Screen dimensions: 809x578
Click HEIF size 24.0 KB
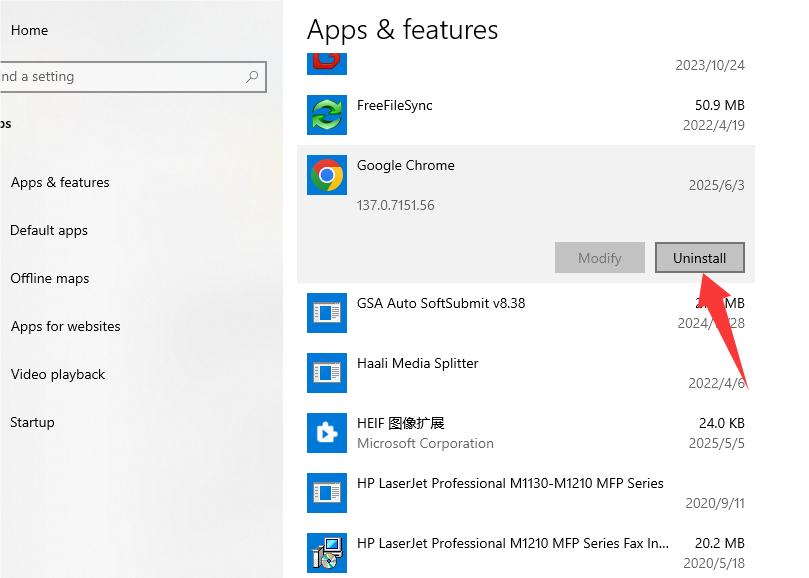(x=722, y=423)
